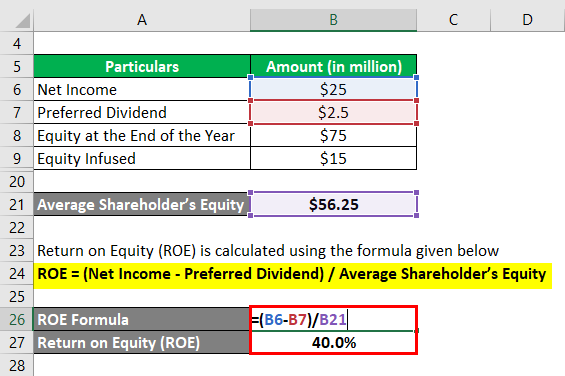Select column A header
Image resolution: width=565 pixels, height=376 pixels.
click(x=142, y=20)
